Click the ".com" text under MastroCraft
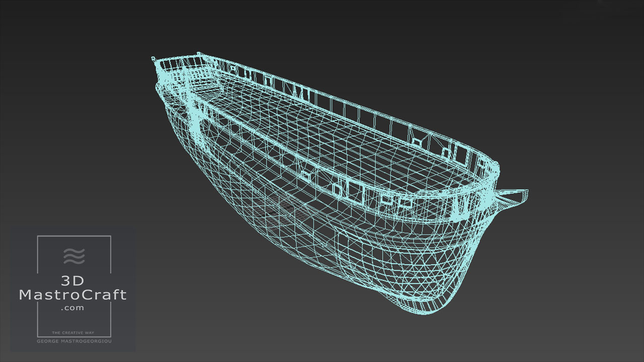 tap(73, 308)
